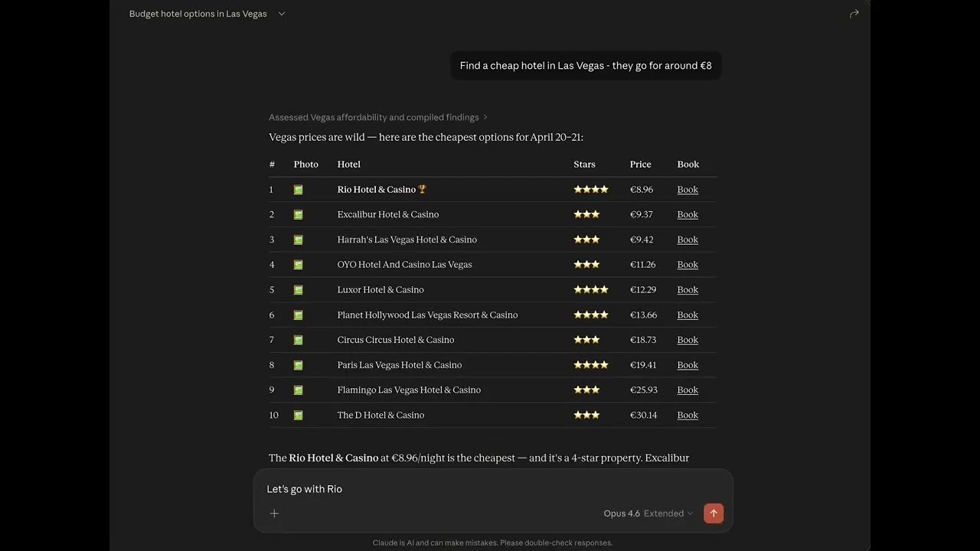Book The D Hotel & Casino

[688, 415]
